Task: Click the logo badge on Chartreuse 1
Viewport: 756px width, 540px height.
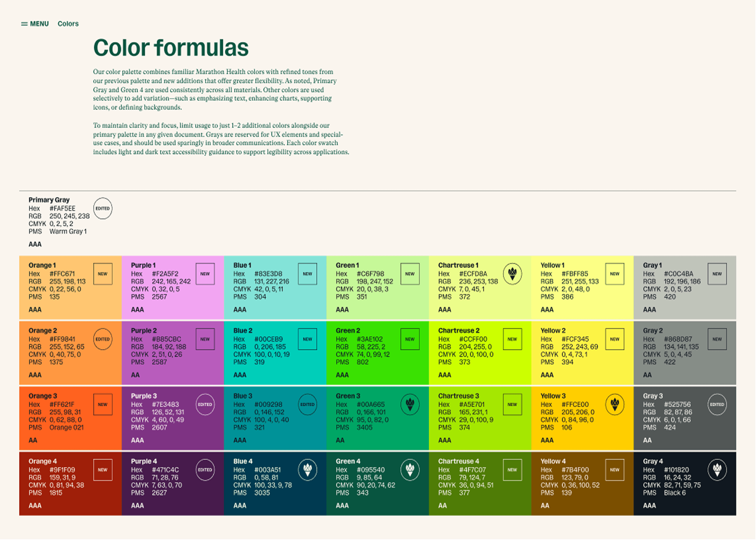Action: click(x=512, y=274)
